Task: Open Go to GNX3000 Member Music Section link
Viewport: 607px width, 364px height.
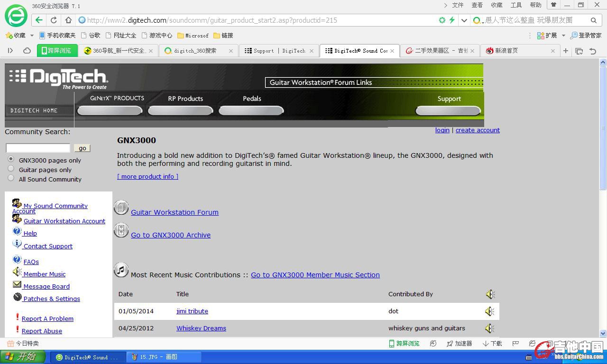Action: pyautogui.click(x=315, y=275)
